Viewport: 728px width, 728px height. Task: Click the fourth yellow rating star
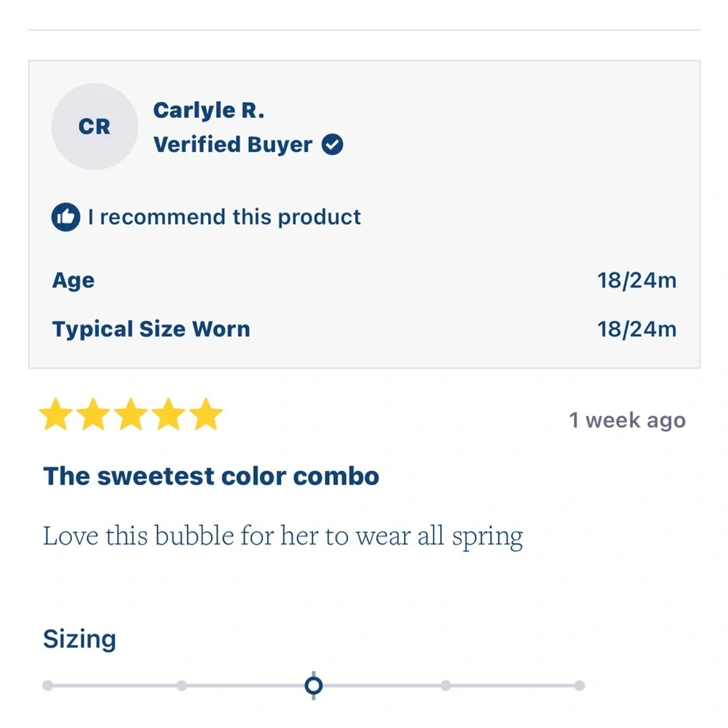pos(169,414)
